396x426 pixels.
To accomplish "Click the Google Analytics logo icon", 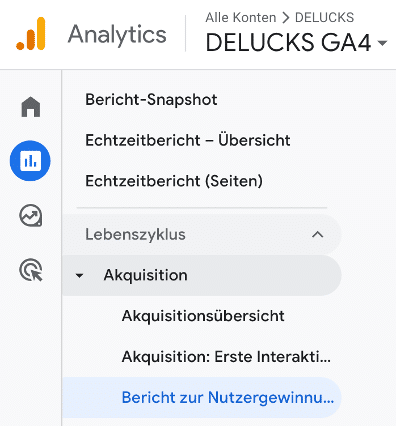I will click(30, 34).
